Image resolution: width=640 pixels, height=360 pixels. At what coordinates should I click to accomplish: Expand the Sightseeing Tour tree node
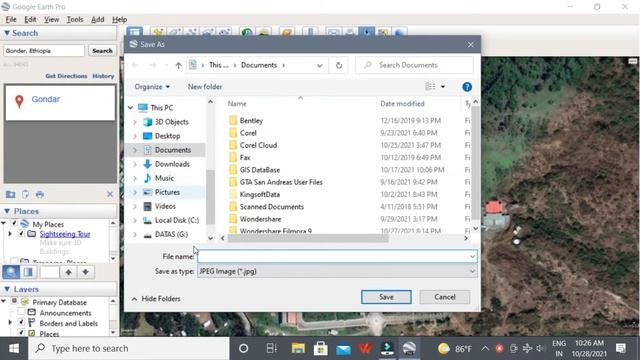[10, 234]
